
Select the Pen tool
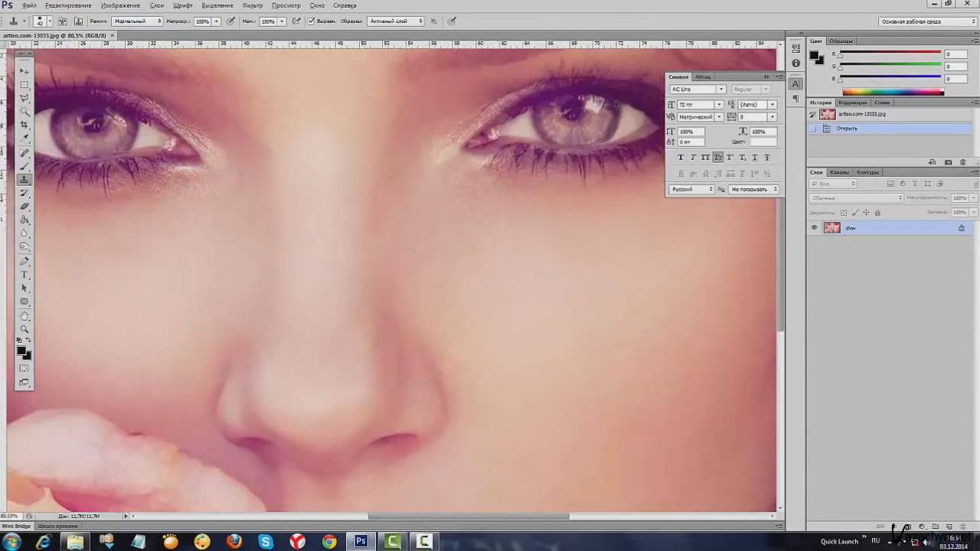click(24, 261)
